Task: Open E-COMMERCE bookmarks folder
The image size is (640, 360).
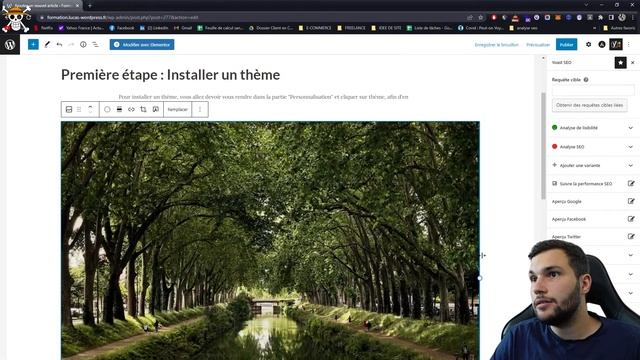Action: tap(315, 28)
